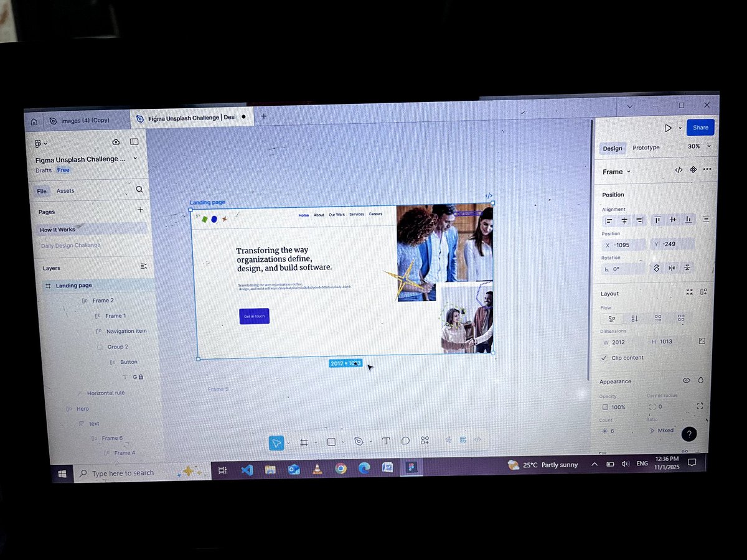Viewport: 747px width, 560px height.
Task: Switch to the Prototype tab
Action: click(x=646, y=147)
